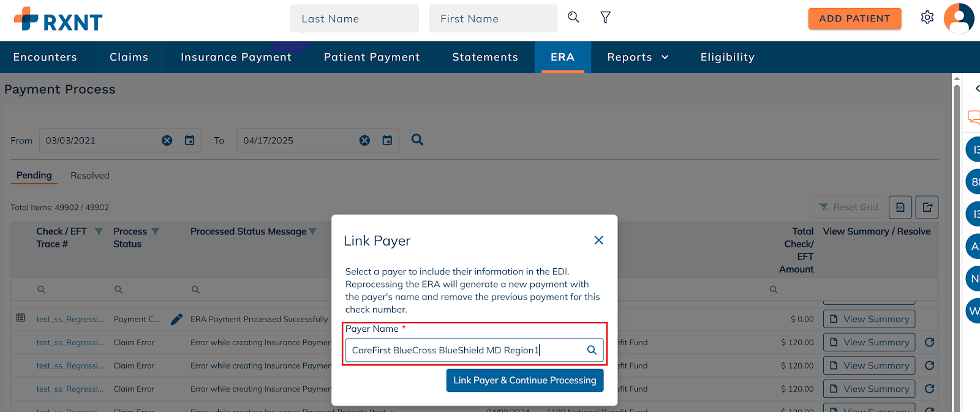Screen dimensions: 980x412
Task: Click the payer name search icon
Action: pyautogui.click(x=592, y=350)
